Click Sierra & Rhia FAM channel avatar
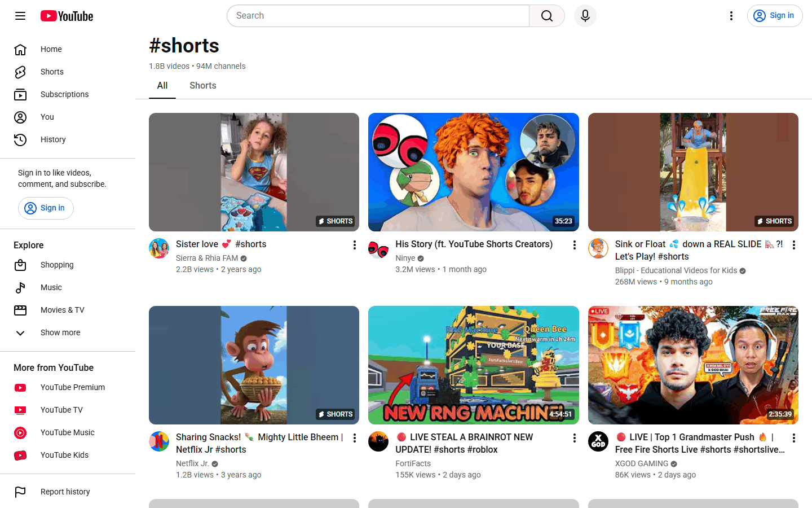The width and height of the screenshot is (812, 508). pos(159,248)
